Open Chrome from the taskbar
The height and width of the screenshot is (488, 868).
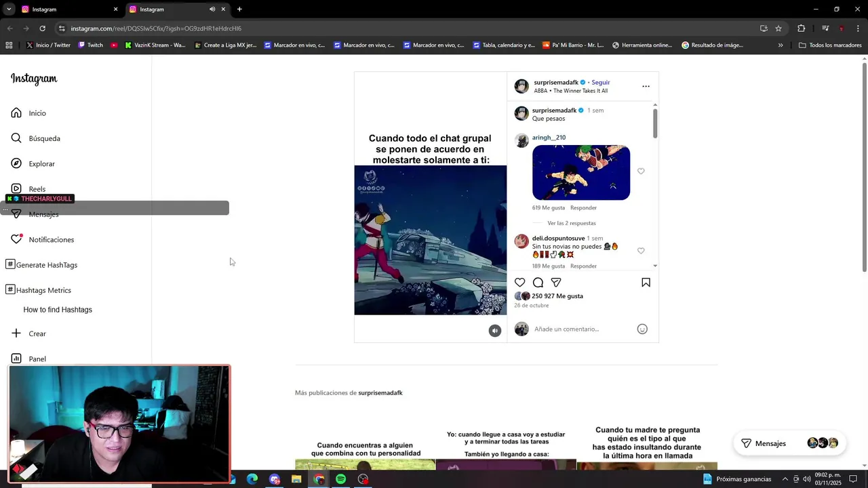319,479
